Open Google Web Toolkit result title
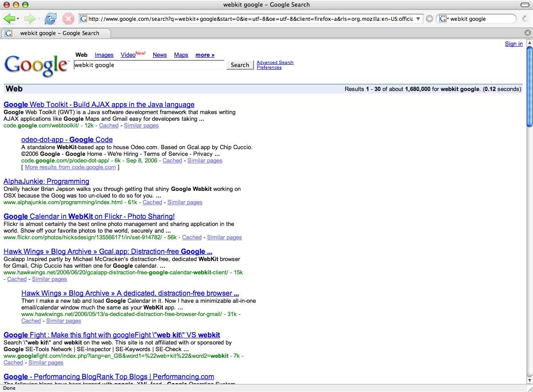This screenshot has width=533, height=392. [99, 105]
